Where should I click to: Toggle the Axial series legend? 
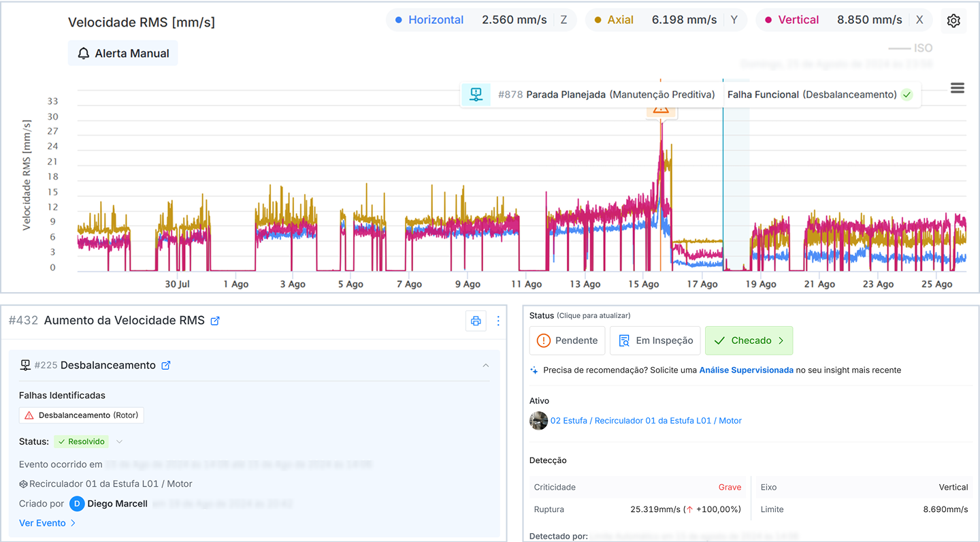[x=614, y=20]
